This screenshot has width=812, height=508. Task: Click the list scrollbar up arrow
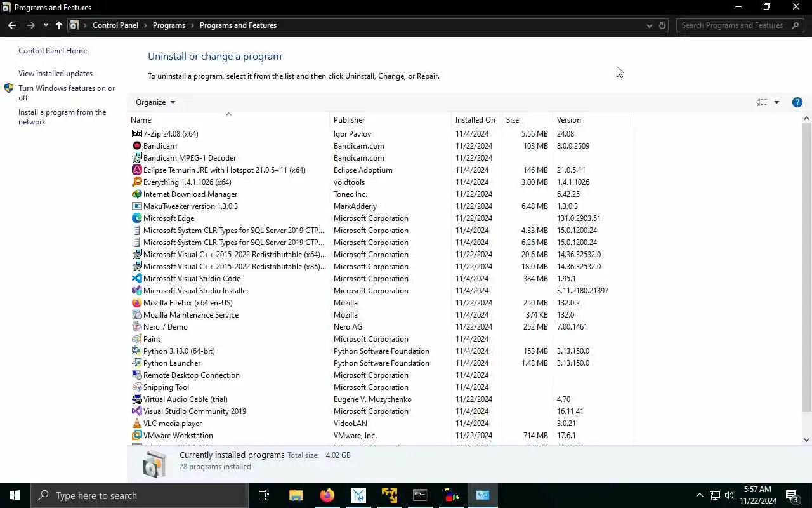pos(807,119)
